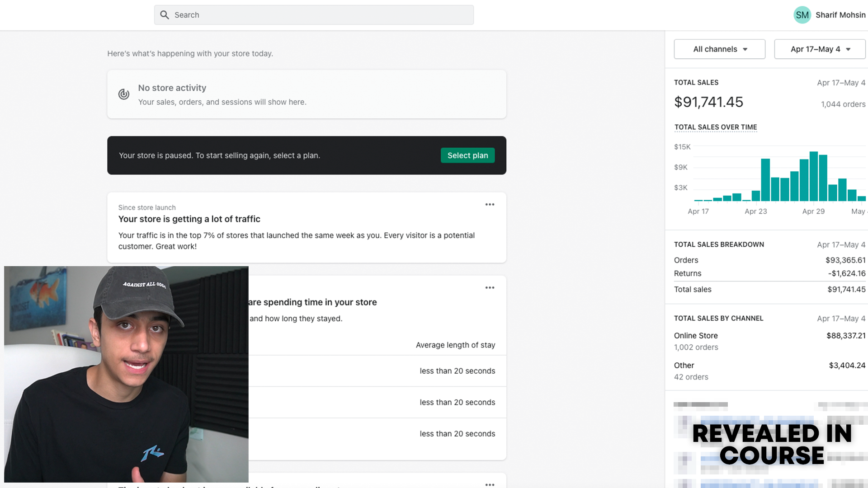This screenshot has width=868, height=488.
Task: Click the No store activity icon
Action: (x=124, y=94)
